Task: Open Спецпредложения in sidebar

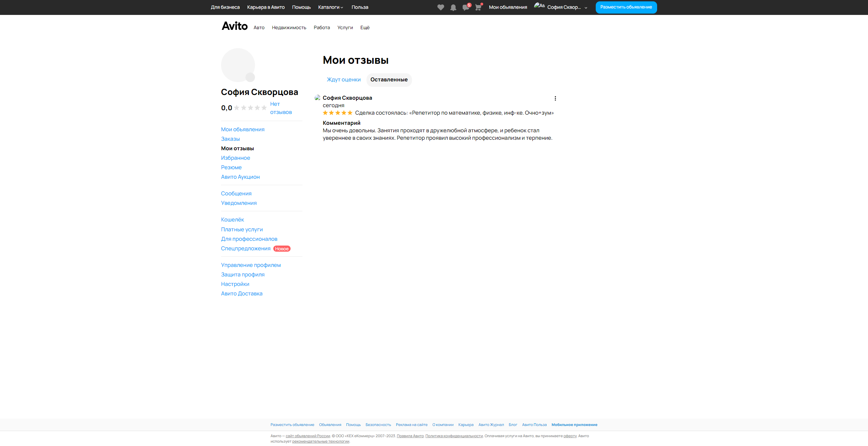Action: pyautogui.click(x=245, y=249)
